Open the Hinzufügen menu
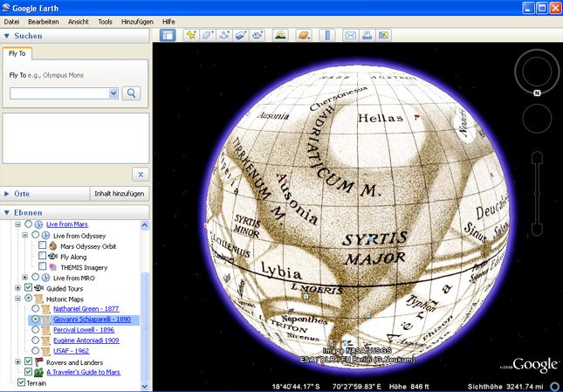Viewport: 563px width, 392px height. tap(137, 22)
